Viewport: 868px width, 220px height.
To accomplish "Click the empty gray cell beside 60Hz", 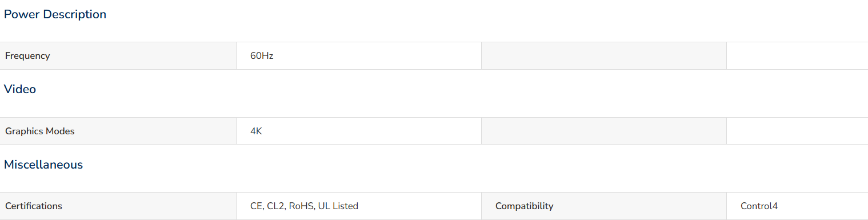I will coord(604,56).
